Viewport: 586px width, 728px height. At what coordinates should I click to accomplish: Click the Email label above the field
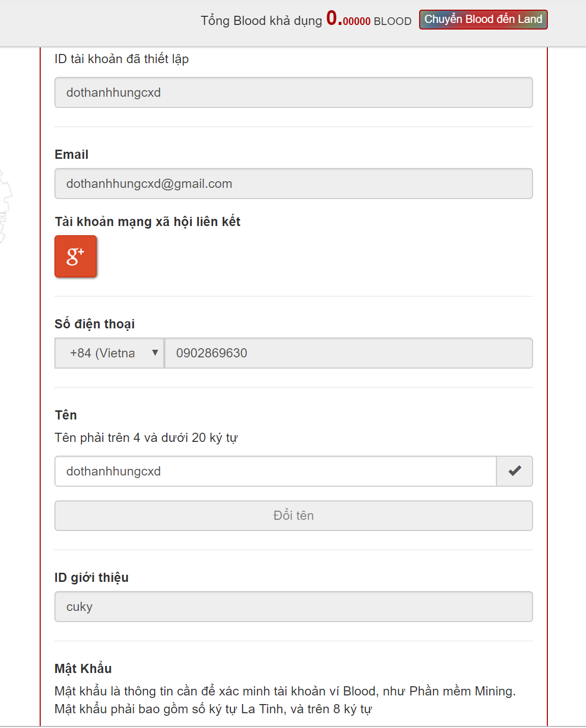tap(71, 155)
